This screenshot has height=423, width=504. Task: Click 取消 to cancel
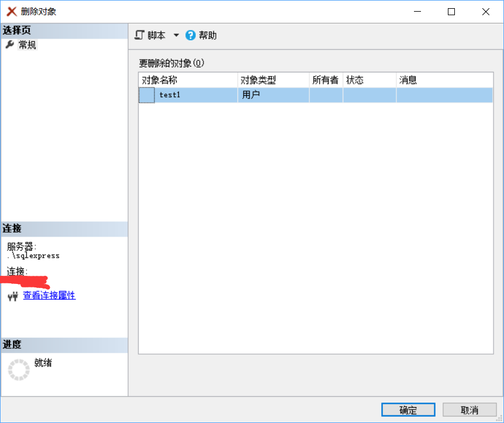470,410
